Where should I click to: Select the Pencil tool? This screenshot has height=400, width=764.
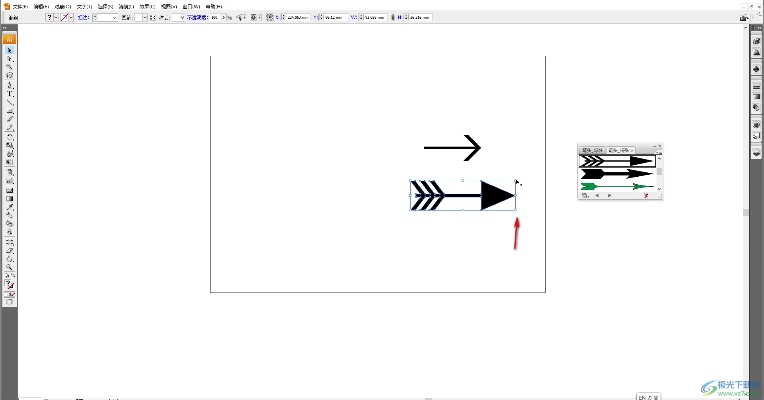point(9,128)
